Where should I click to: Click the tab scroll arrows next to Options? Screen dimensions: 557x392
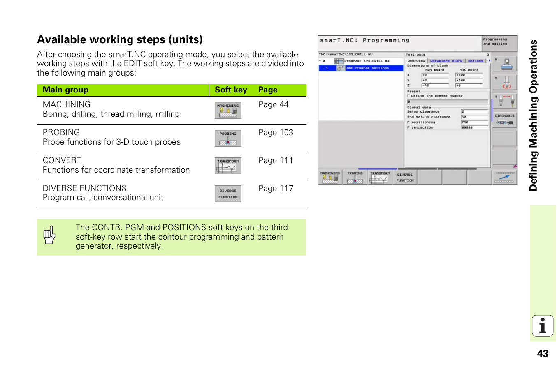[x=489, y=61]
